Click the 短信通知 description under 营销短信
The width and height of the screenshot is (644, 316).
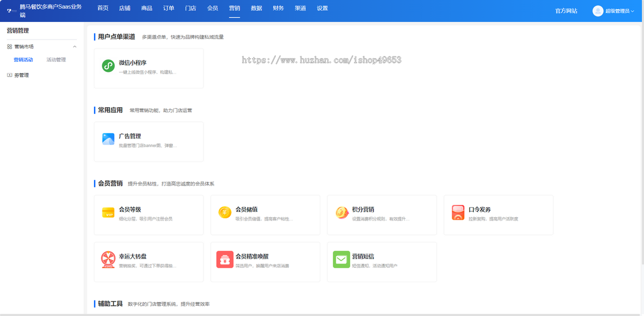[x=375, y=266]
